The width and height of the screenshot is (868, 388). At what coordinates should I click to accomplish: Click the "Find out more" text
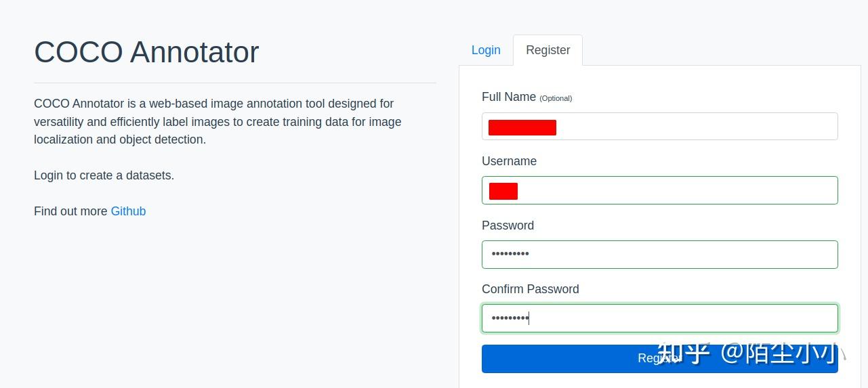tap(70, 211)
